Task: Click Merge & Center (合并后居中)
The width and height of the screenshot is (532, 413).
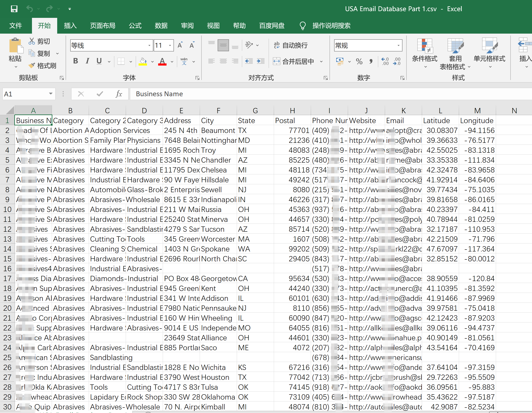Action: pos(293,61)
